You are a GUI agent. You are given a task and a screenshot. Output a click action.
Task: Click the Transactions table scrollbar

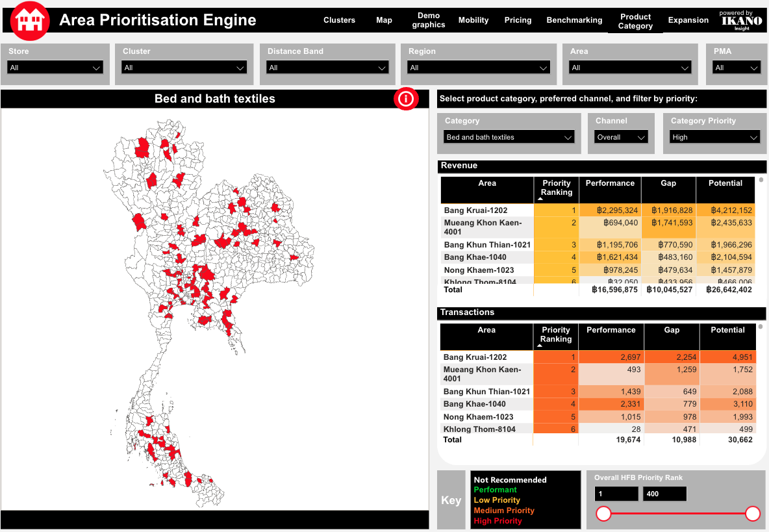pyautogui.click(x=761, y=327)
